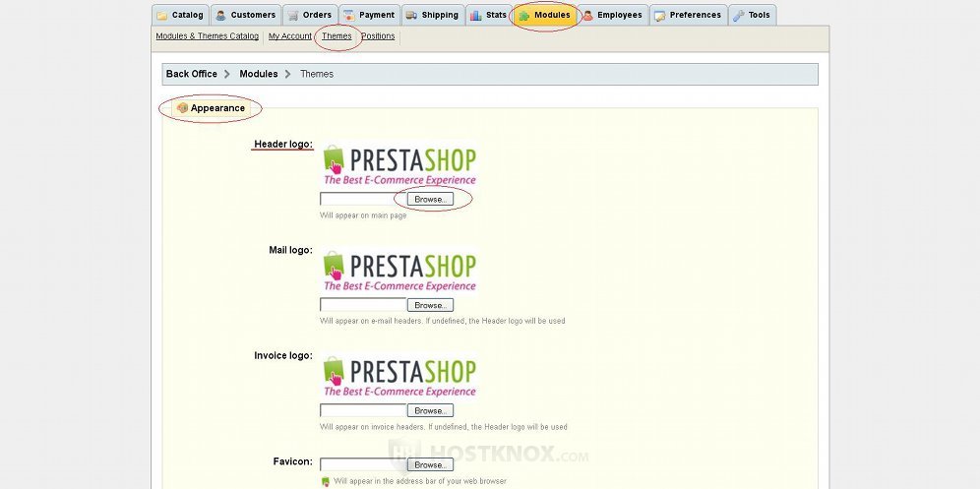This screenshot has height=489, width=980.
Task: Open the Shipping tab
Action: (x=433, y=15)
